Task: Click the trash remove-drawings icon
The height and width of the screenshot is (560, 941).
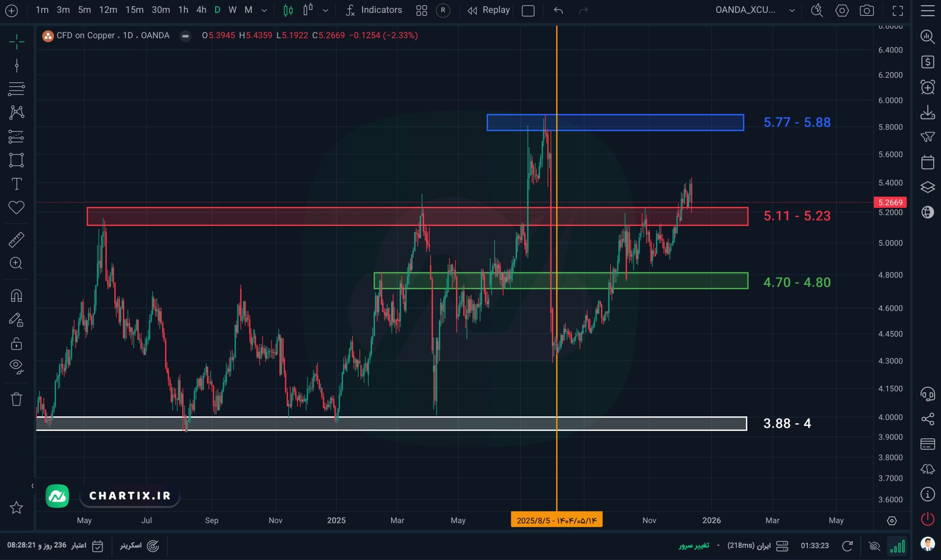Action: (x=16, y=399)
